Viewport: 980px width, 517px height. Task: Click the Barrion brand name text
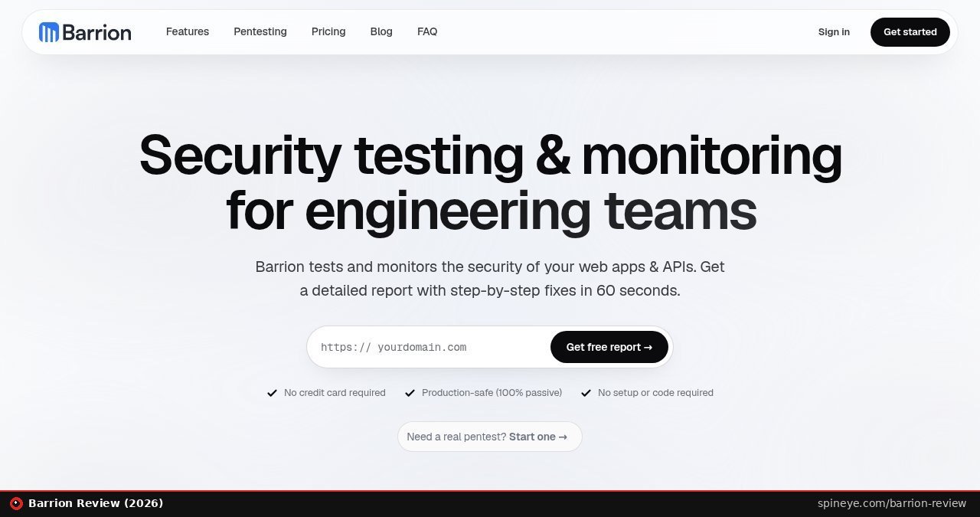[96, 32]
